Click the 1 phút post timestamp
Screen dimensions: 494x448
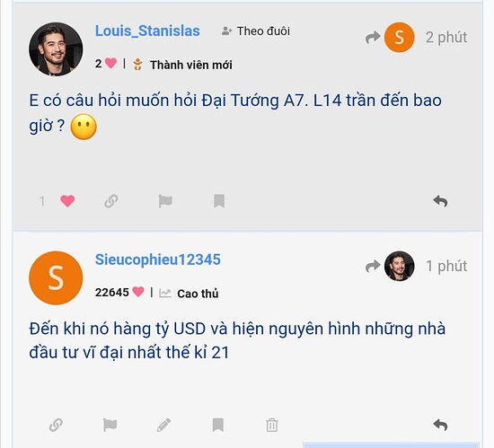pyautogui.click(x=446, y=267)
